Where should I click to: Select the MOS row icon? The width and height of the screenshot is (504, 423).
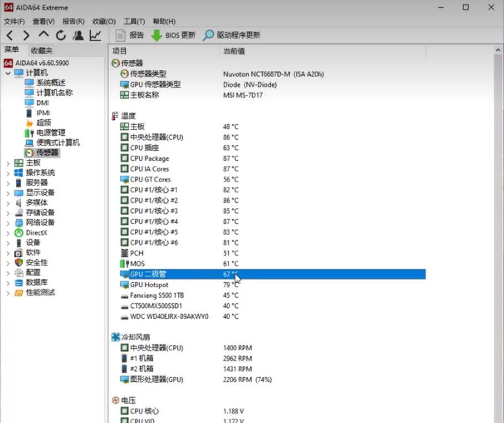pyautogui.click(x=124, y=264)
